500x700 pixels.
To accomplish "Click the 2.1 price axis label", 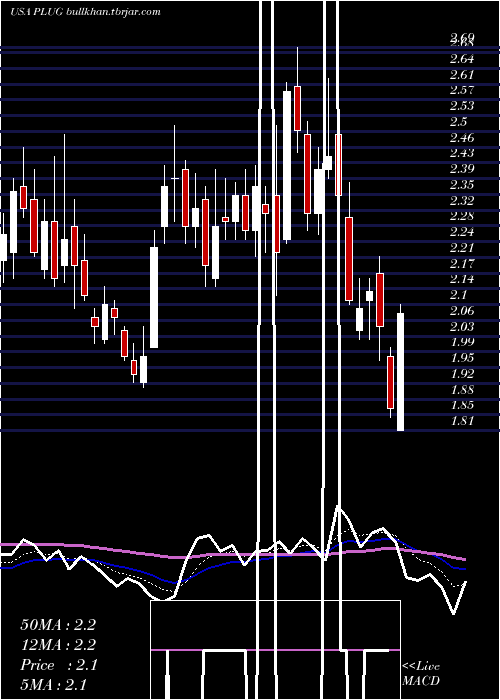I will point(459,295).
